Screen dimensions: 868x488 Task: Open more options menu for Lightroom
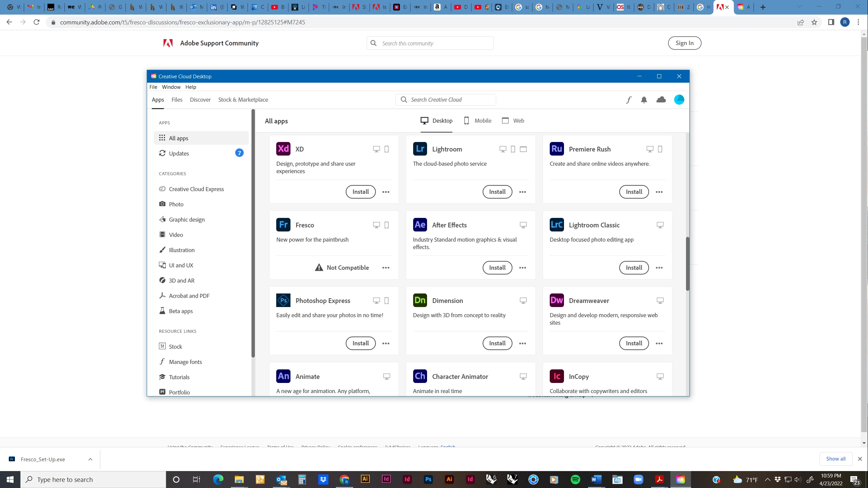pyautogui.click(x=522, y=192)
